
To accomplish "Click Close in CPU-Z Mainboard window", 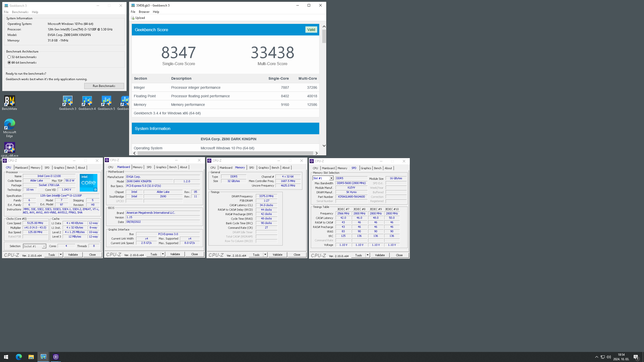I will click(x=194, y=254).
